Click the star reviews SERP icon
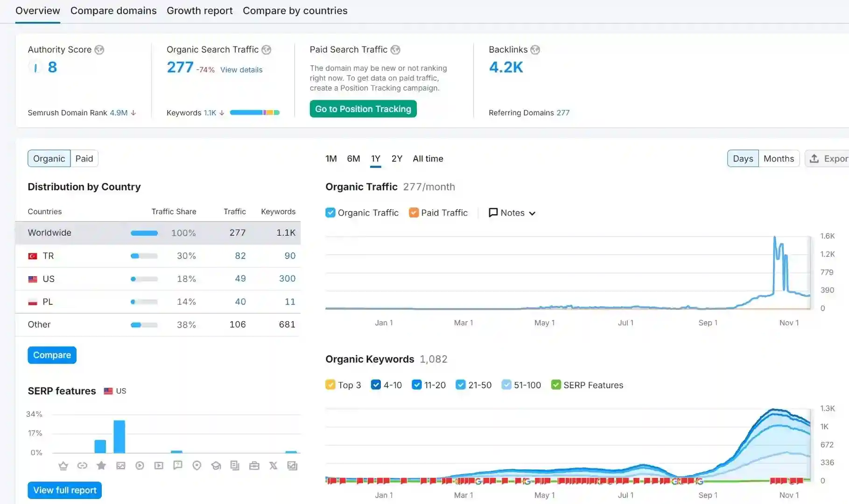849x504 pixels. 101,466
